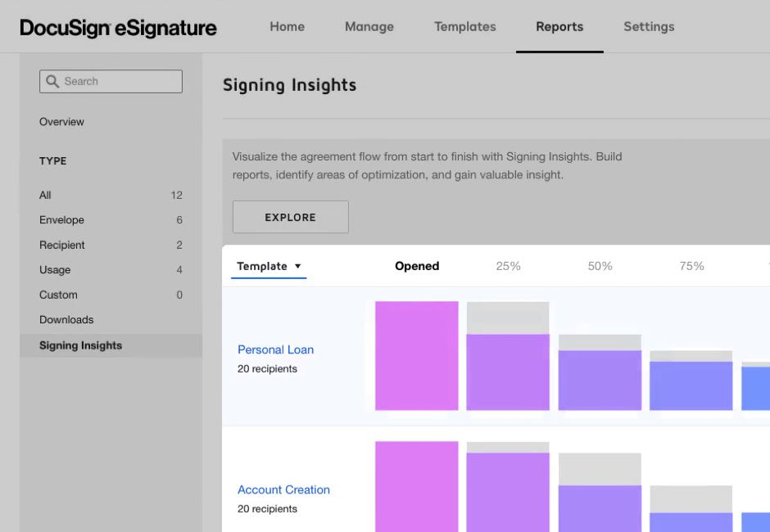Switch to the Templates tab

pos(465,26)
